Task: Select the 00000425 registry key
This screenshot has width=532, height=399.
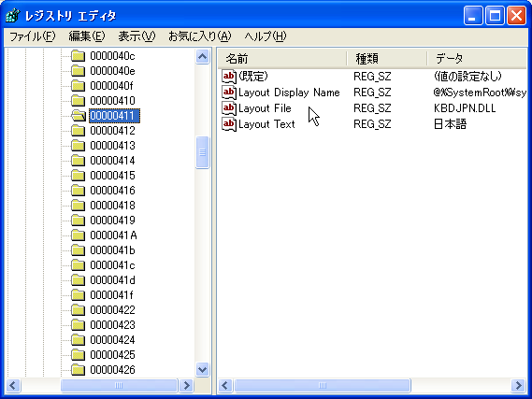Action: pos(112,354)
